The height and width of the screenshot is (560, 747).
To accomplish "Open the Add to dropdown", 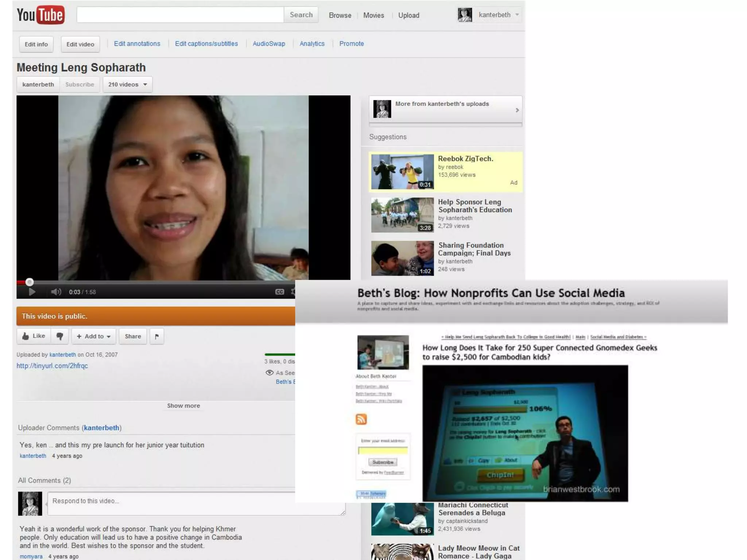I will point(94,336).
